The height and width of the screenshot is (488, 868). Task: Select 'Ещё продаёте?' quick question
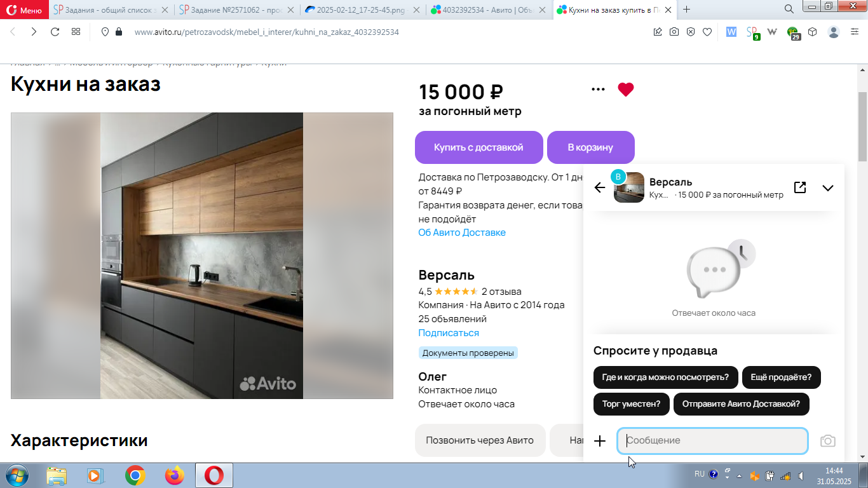pos(781,377)
